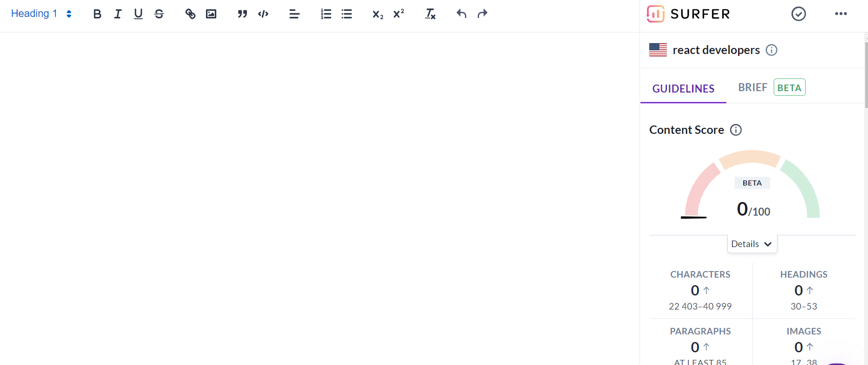The image size is (868, 365).
Task: Apply superscript formatting
Action: point(398,14)
